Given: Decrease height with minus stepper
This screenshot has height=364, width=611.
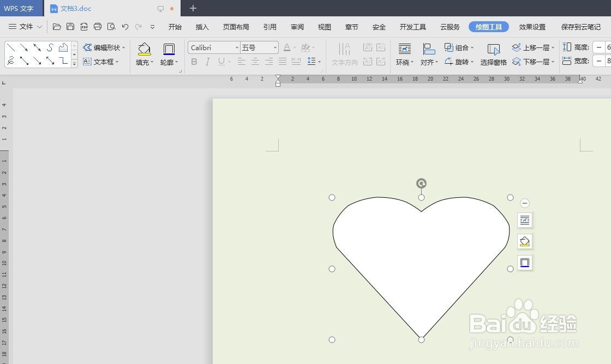Looking at the screenshot, I should point(599,47).
